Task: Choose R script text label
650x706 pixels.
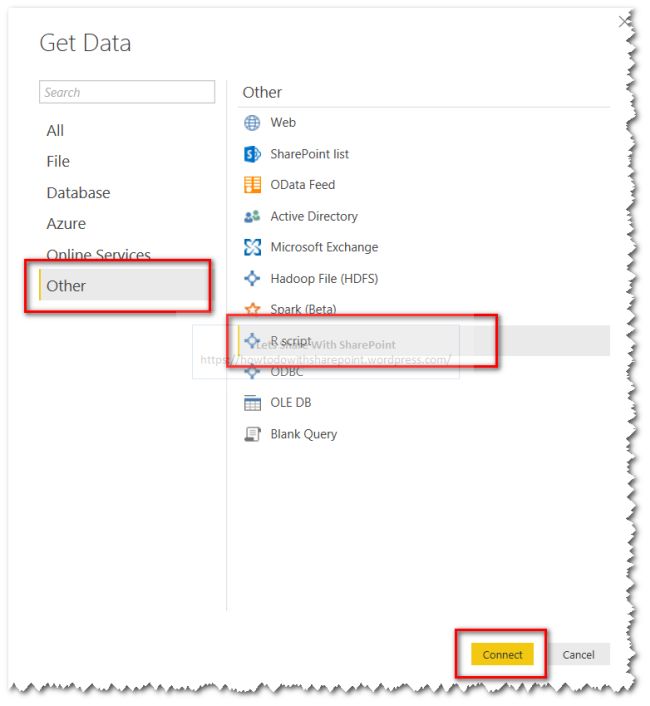Action: [x=291, y=341]
